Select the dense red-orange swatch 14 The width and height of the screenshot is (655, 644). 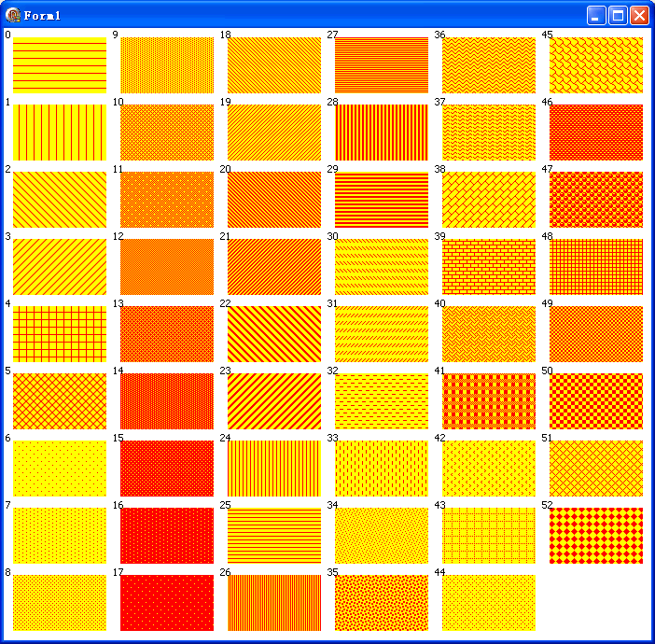tap(167, 401)
